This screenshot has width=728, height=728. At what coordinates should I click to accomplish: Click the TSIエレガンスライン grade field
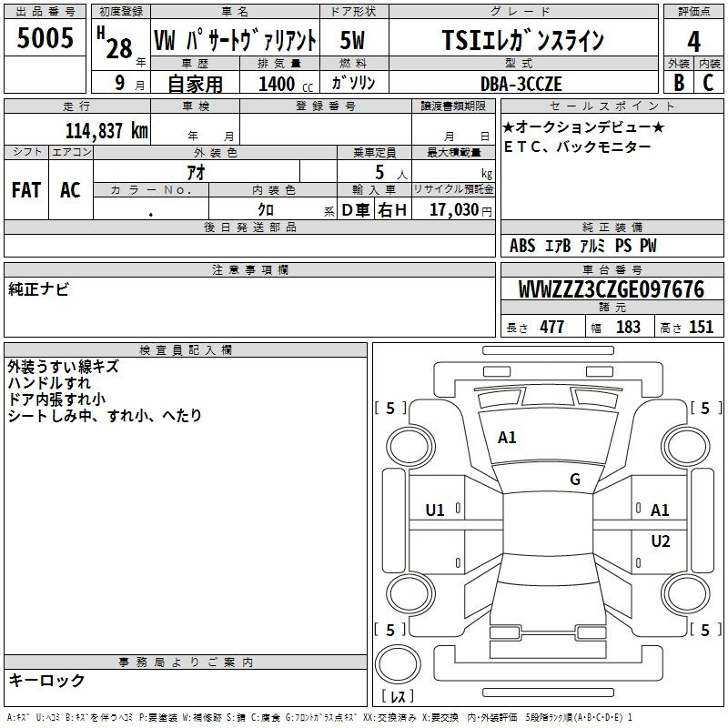522,41
